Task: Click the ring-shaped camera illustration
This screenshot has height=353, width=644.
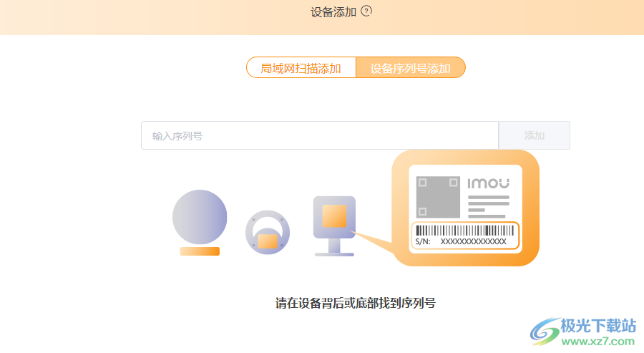Action: (x=268, y=232)
